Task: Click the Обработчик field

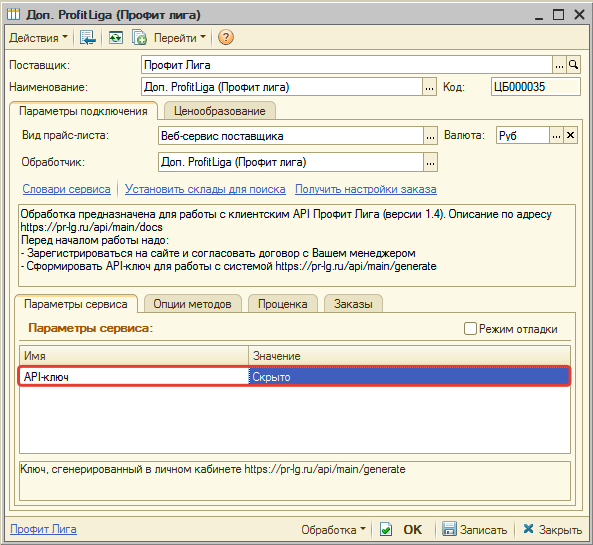Action: (x=290, y=162)
